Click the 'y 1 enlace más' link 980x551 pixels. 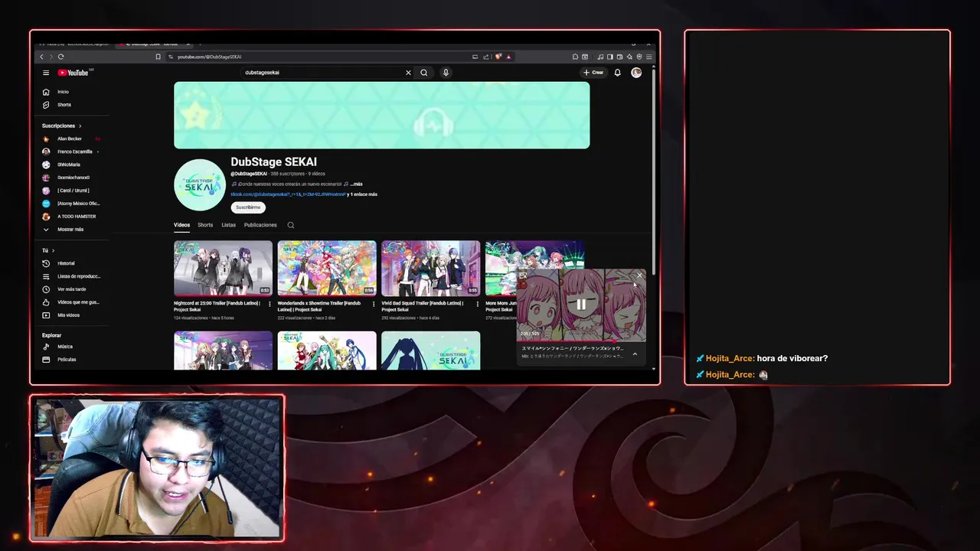[x=362, y=194]
